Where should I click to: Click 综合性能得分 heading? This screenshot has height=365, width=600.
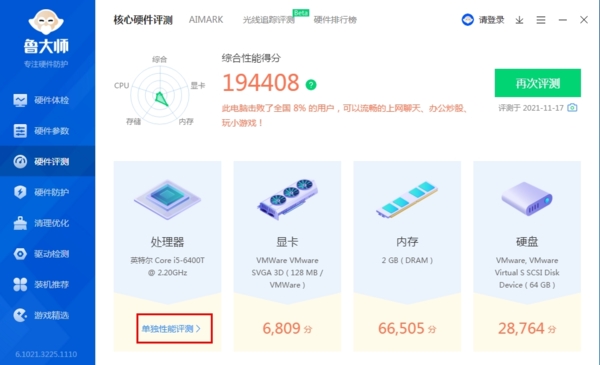click(x=251, y=58)
